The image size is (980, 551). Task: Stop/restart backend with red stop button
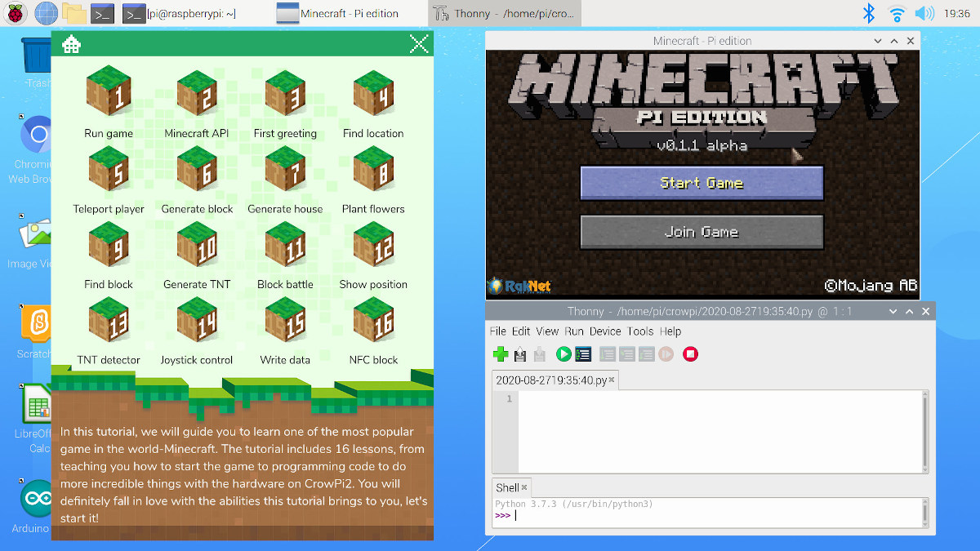[x=690, y=354]
